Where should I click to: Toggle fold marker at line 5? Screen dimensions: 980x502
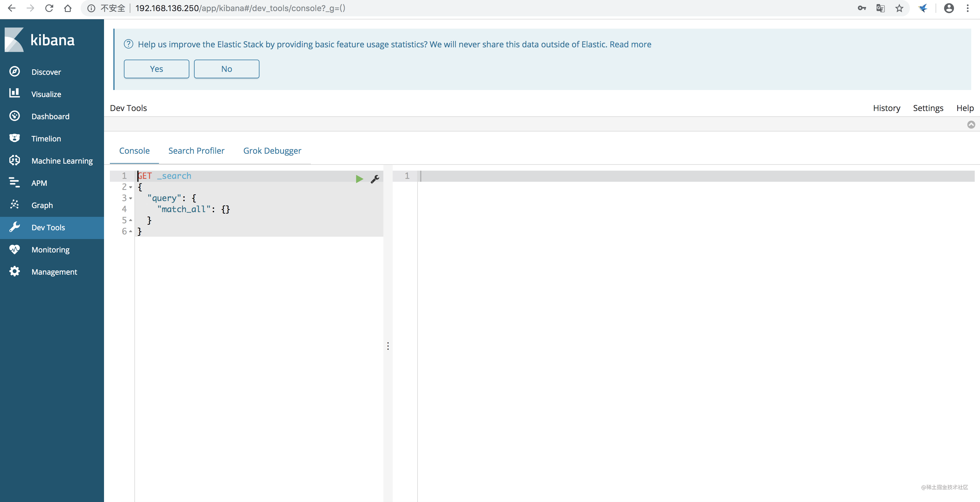tap(131, 220)
